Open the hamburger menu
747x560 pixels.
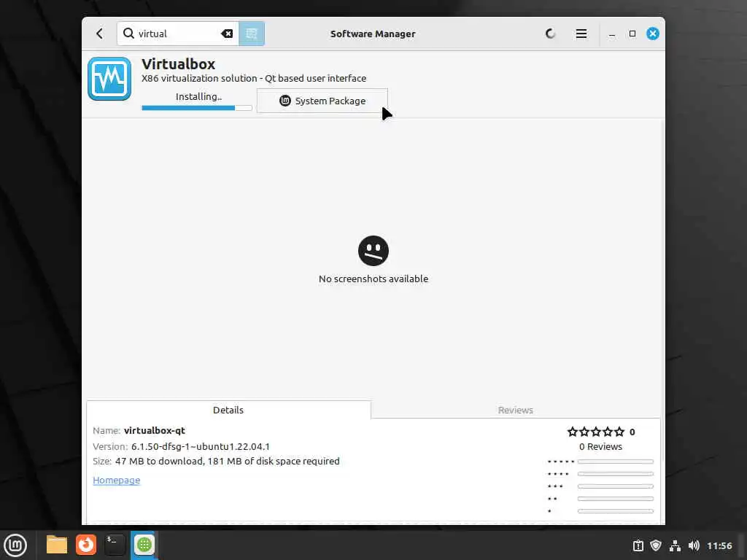tap(581, 34)
